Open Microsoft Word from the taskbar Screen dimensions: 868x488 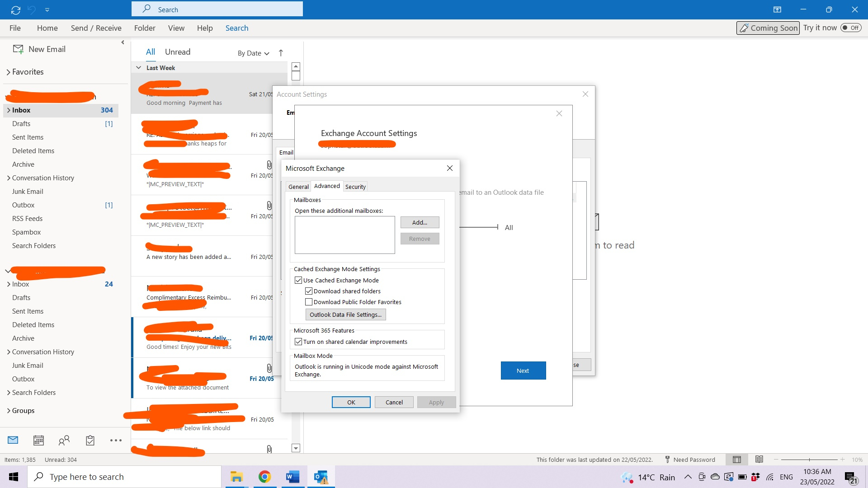293,477
